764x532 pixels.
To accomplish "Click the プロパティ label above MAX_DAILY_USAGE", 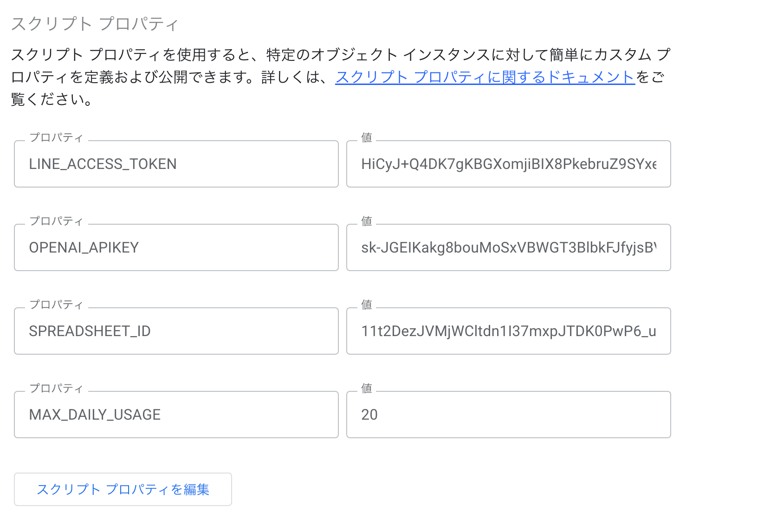I will 56,388.
